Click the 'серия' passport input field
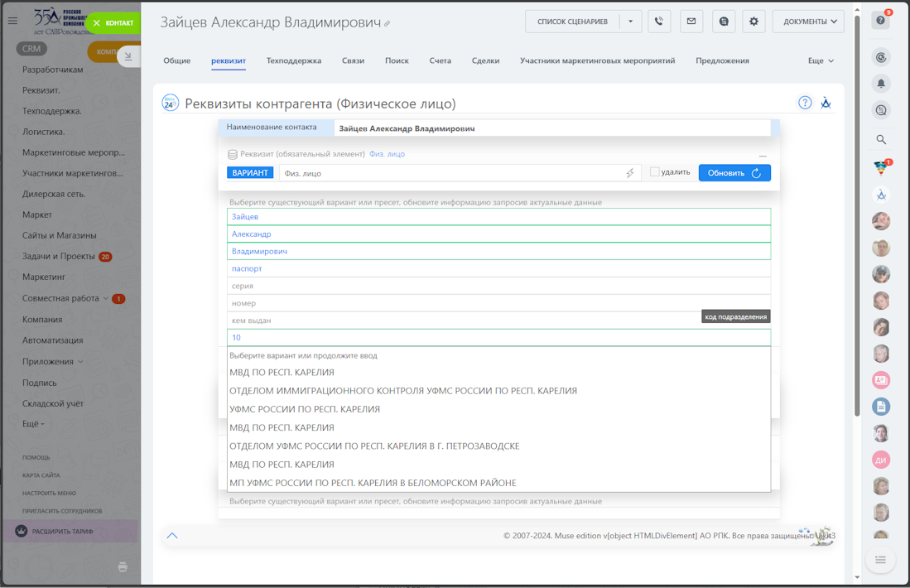 (x=497, y=286)
